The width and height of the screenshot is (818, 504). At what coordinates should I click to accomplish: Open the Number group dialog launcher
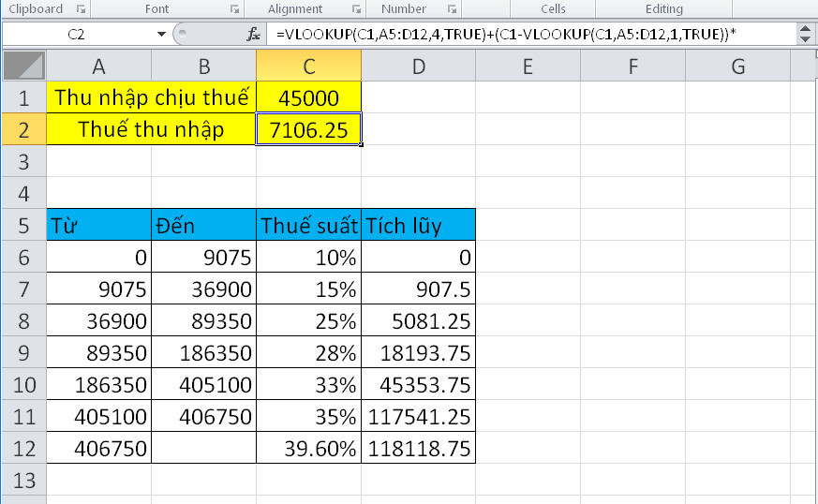(x=453, y=8)
